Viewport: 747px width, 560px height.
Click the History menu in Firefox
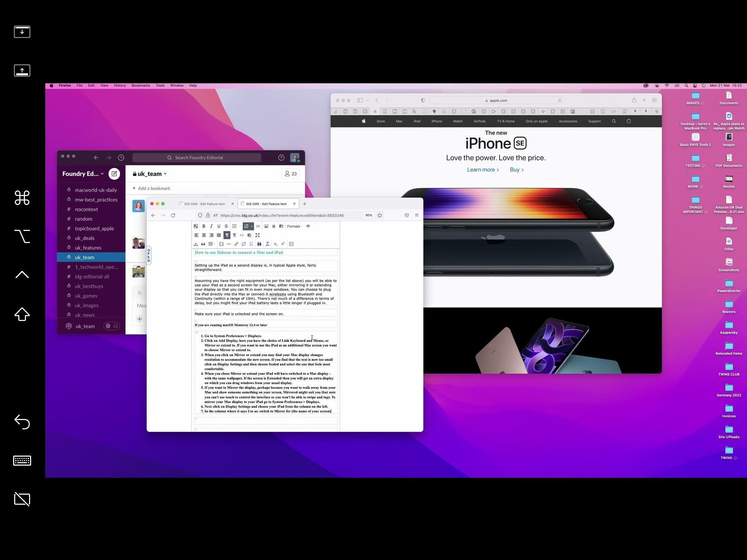(119, 85)
